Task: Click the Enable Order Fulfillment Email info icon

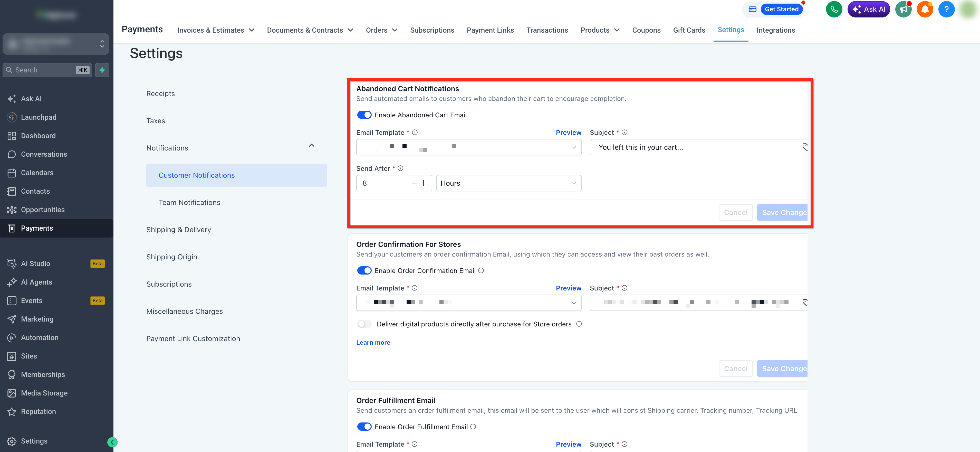Action: (x=473, y=427)
